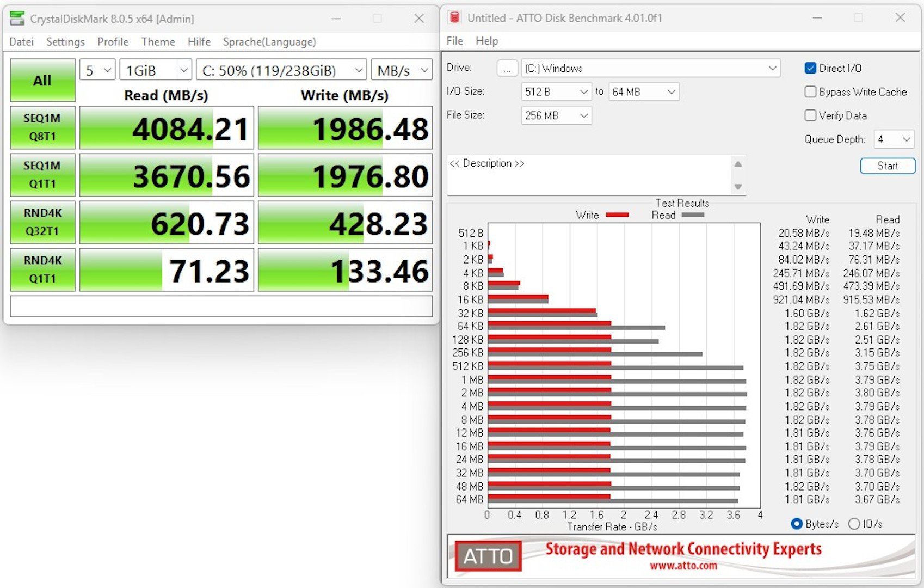Viewport: 924px width, 588px height.
Task: Select the IO/s radio button
Action: tap(854, 524)
